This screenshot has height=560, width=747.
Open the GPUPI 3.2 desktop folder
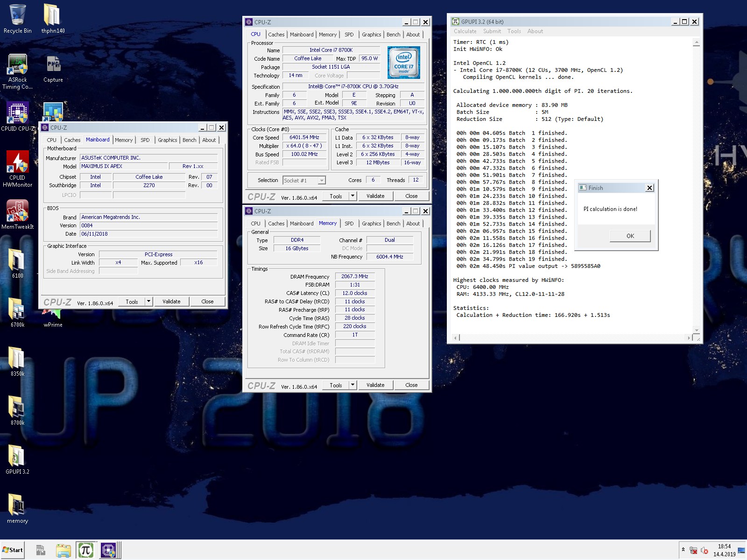tap(17, 460)
